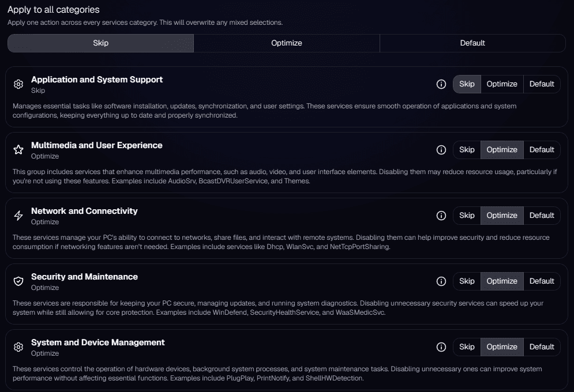This screenshot has height=392, width=574.
Task: Click the description mentioning Dhcp and WlanSvc
Action: (x=281, y=242)
